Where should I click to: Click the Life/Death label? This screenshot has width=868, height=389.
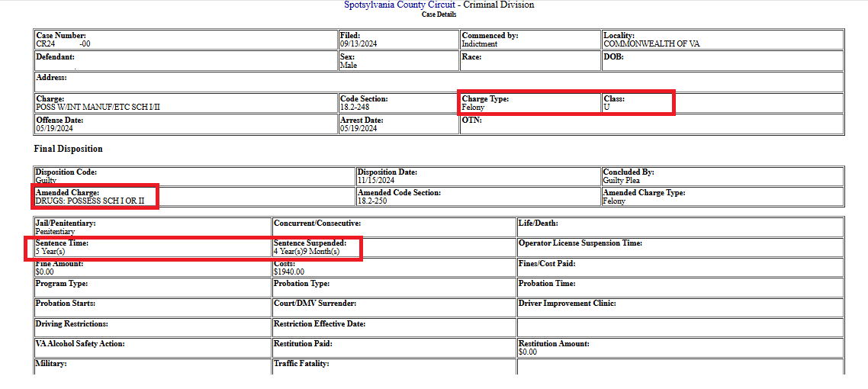point(538,223)
